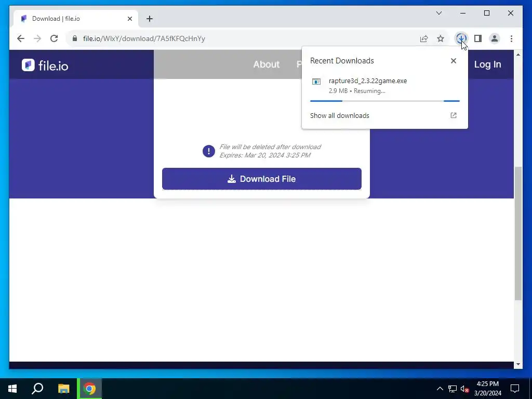Click the exclamation info icon

(209, 151)
